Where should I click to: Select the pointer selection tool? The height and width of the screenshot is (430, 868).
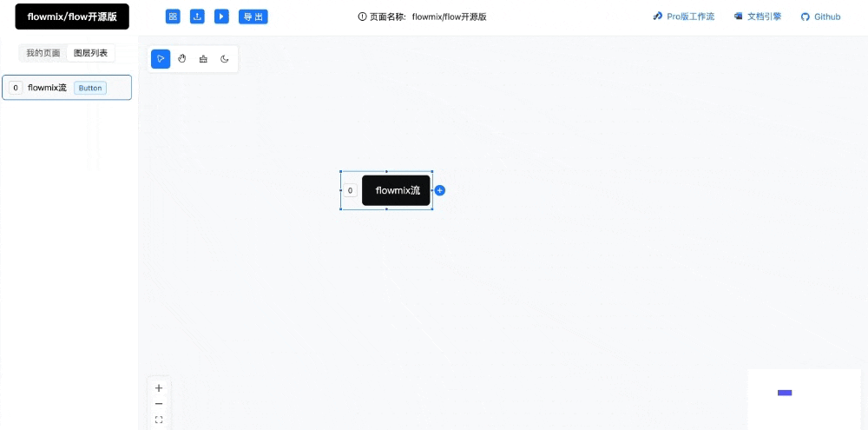tap(161, 59)
